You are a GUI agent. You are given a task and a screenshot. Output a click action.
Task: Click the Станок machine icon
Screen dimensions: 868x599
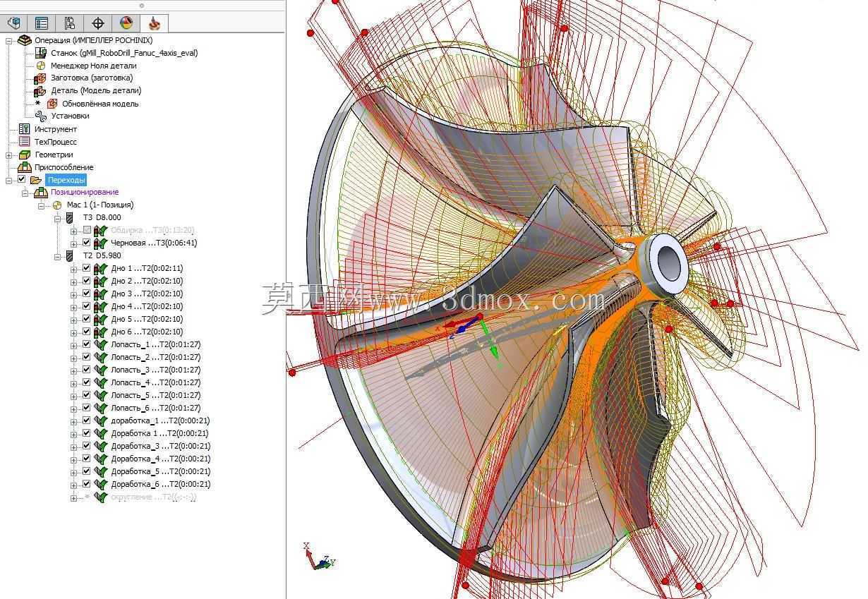tap(41, 53)
